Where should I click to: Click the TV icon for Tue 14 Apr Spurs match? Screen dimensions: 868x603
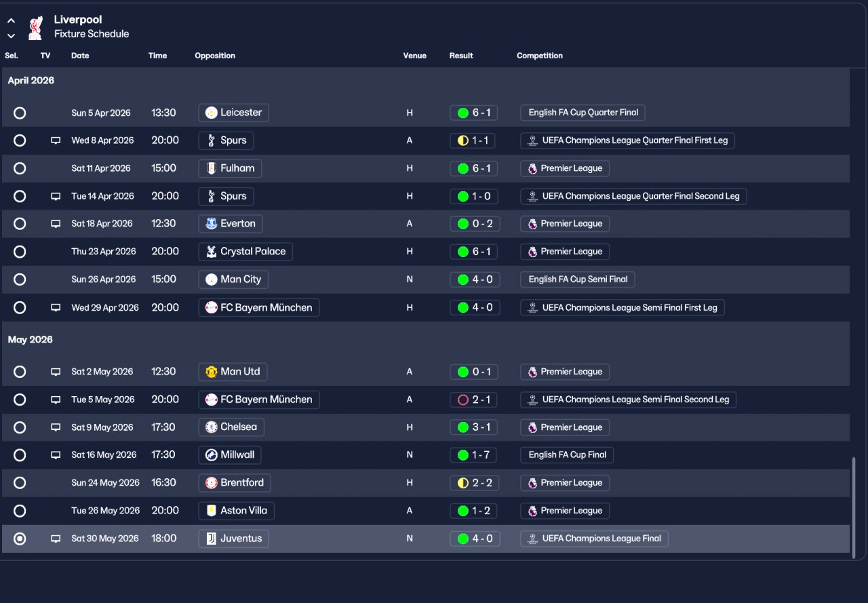pyautogui.click(x=56, y=196)
